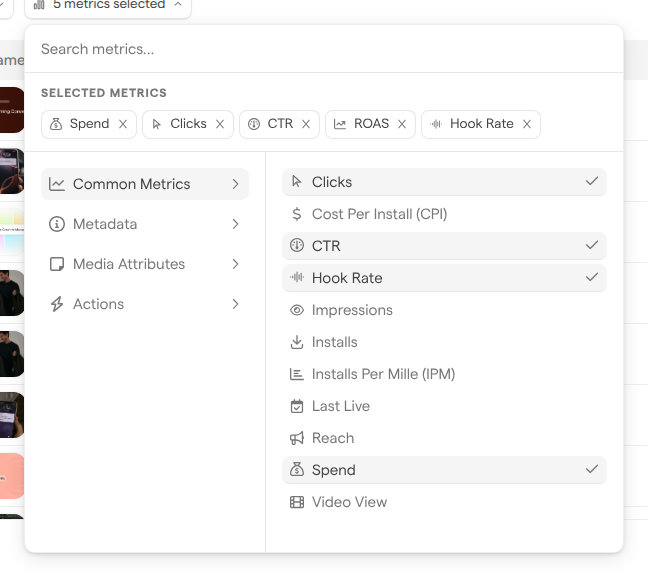Click the chevron next to Metadata
This screenshot has width=648, height=576.
235,224
